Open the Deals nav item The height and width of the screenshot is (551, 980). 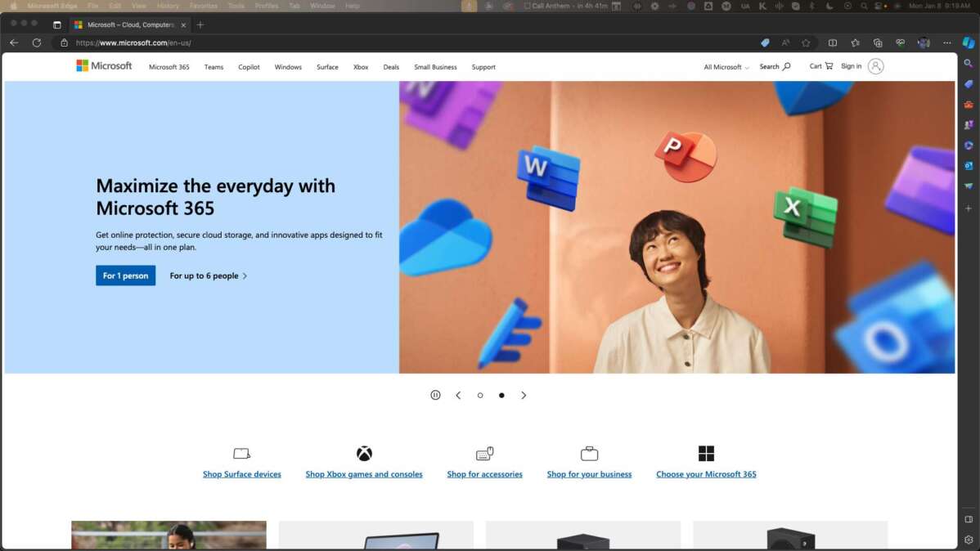[391, 67]
